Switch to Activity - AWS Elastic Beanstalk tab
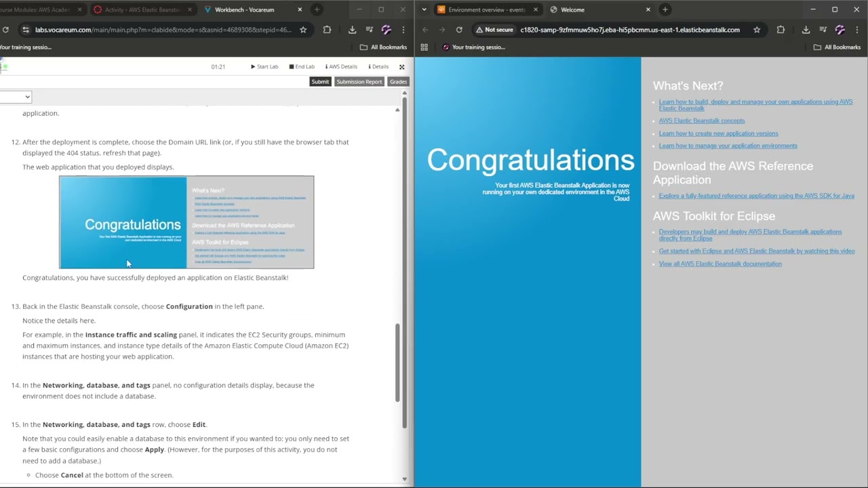868x488 pixels. point(141,9)
